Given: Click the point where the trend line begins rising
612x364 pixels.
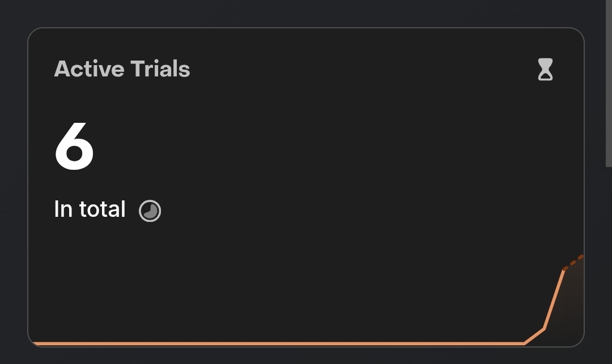Looking at the screenshot, I should point(525,343).
